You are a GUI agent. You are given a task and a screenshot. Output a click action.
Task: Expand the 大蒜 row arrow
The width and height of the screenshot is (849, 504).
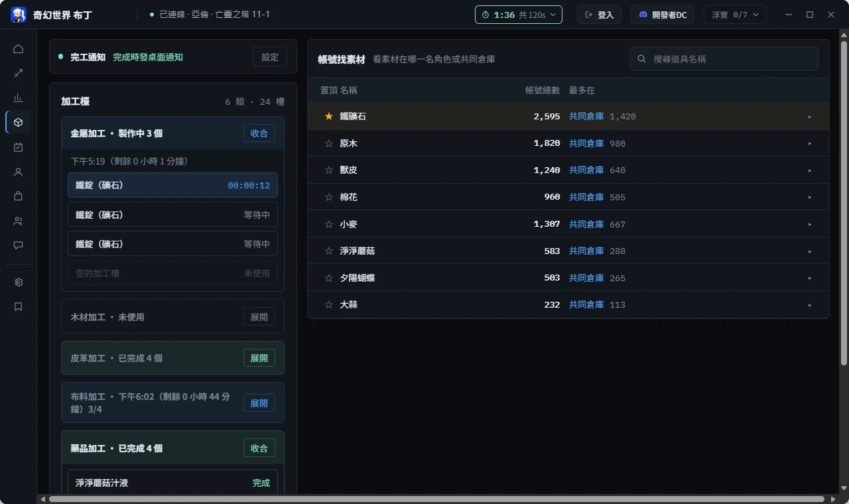[x=810, y=305]
